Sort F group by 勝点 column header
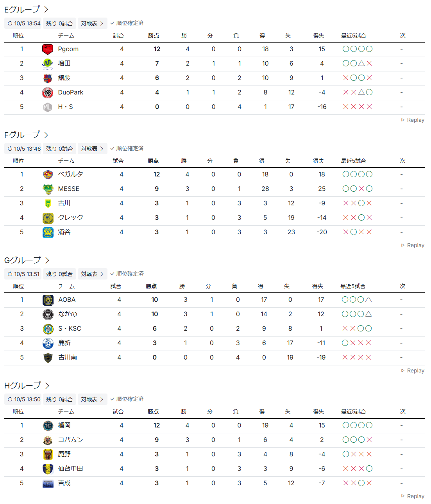The image size is (431, 504). [153, 161]
